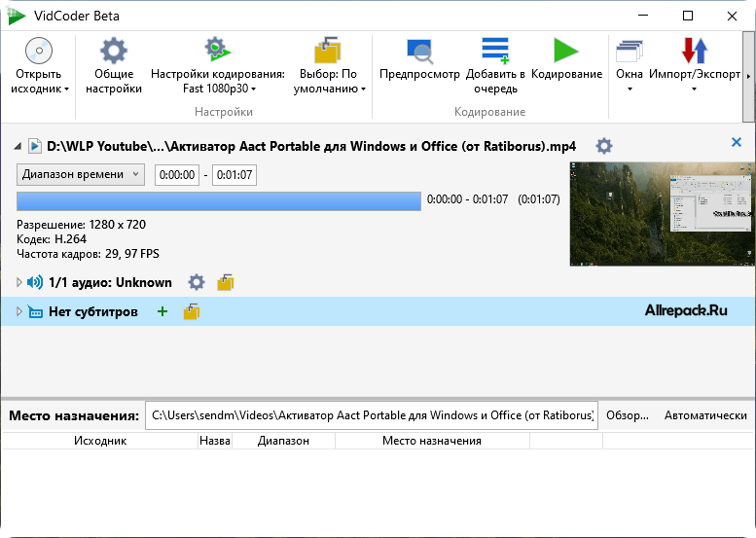The height and width of the screenshot is (538, 756).
Task: Expand the 1/1 audio section
Action: tap(18, 282)
